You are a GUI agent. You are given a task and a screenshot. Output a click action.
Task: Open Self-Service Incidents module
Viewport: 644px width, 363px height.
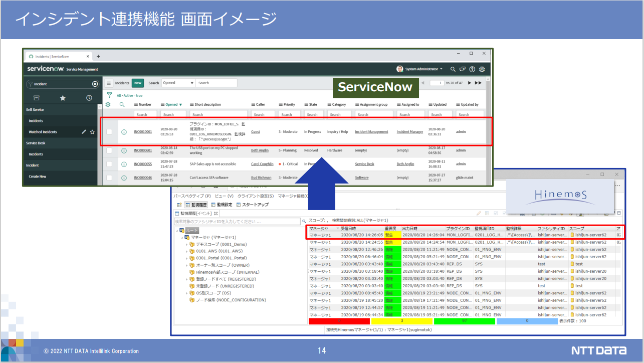pyautogui.click(x=36, y=121)
